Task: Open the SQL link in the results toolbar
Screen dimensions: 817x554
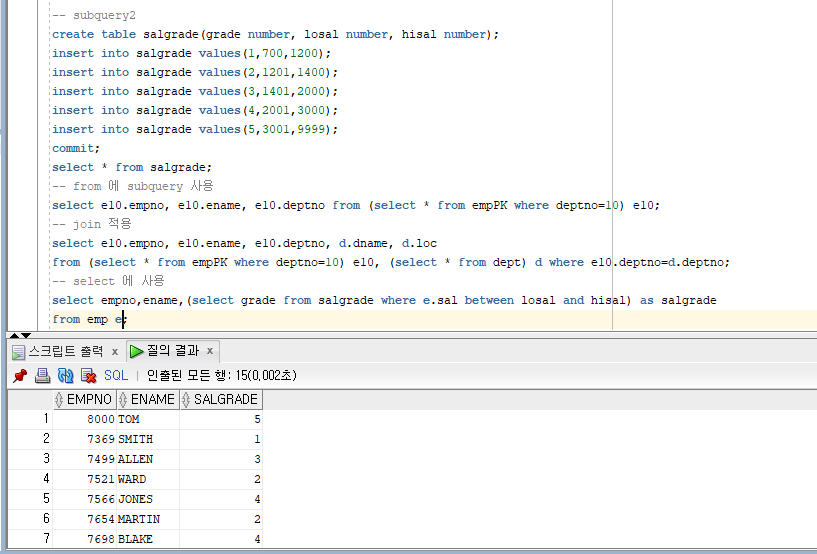Action: pyautogui.click(x=116, y=375)
